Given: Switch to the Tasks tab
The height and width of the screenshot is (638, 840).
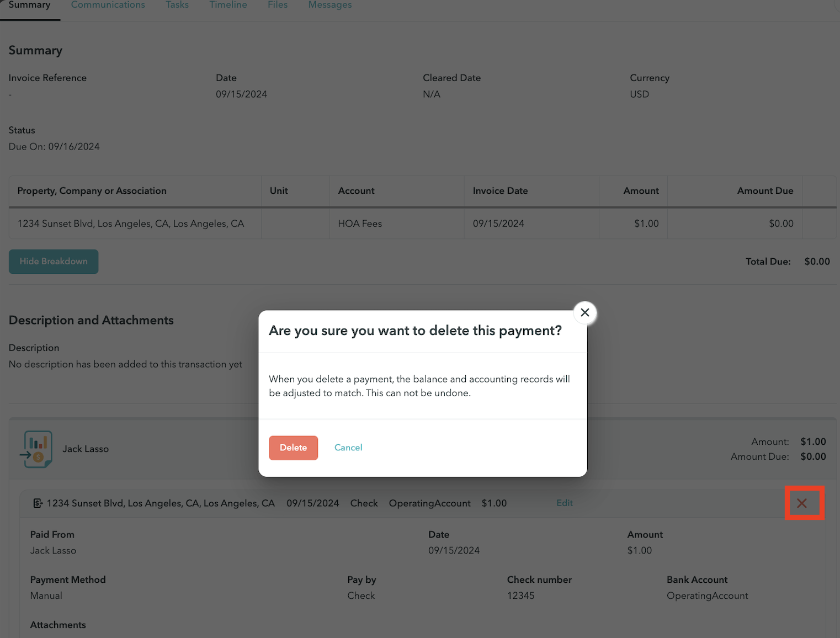Looking at the screenshot, I should [x=177, y=5].
